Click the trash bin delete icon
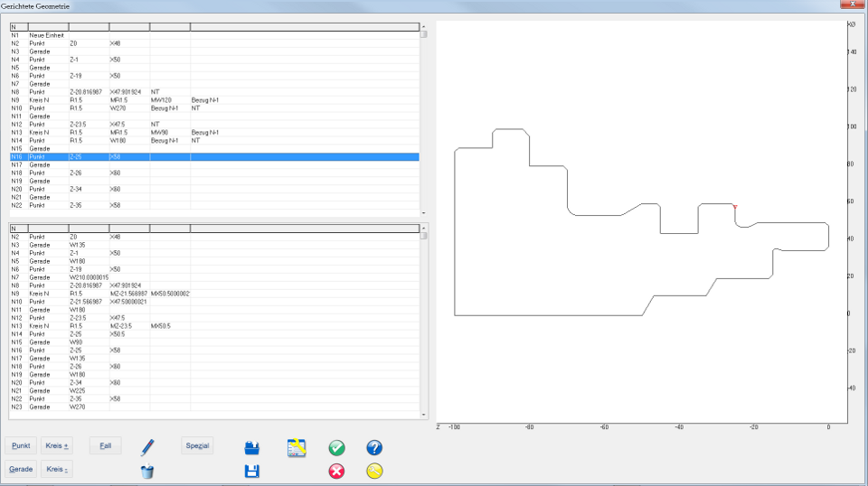Image resolution: width=868 pixels, height=486 pixels. (147, 471)
